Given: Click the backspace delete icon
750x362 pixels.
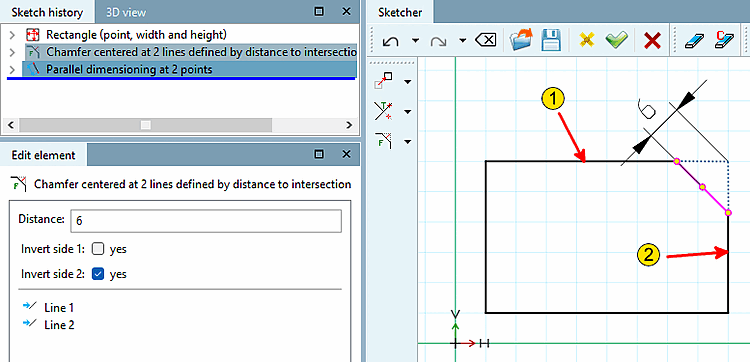Looking at the screenshot, I should [x=485, y=41].
